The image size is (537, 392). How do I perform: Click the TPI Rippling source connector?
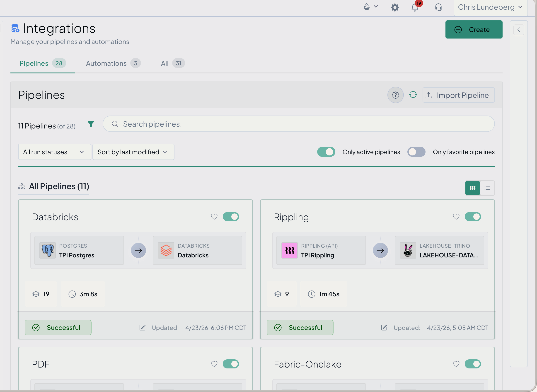pos(321,250)
